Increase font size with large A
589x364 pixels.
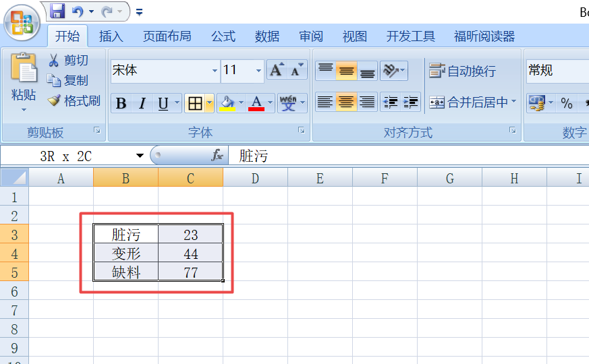coord(277,70)
